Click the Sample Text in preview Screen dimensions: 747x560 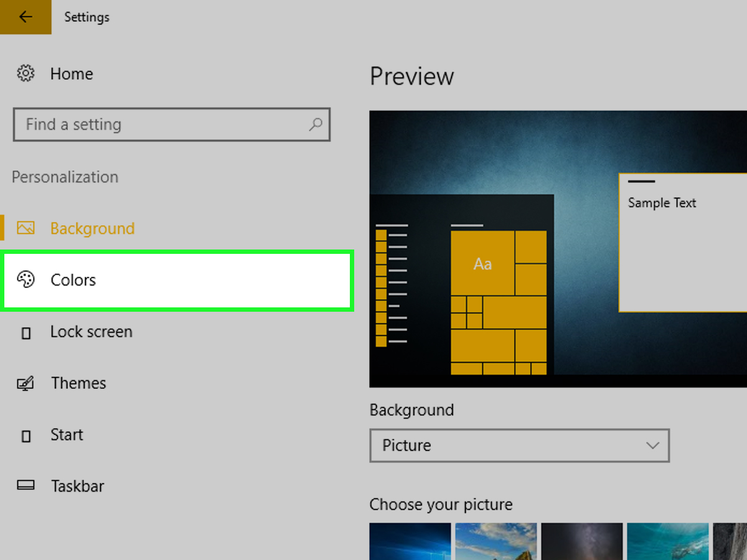662,203
